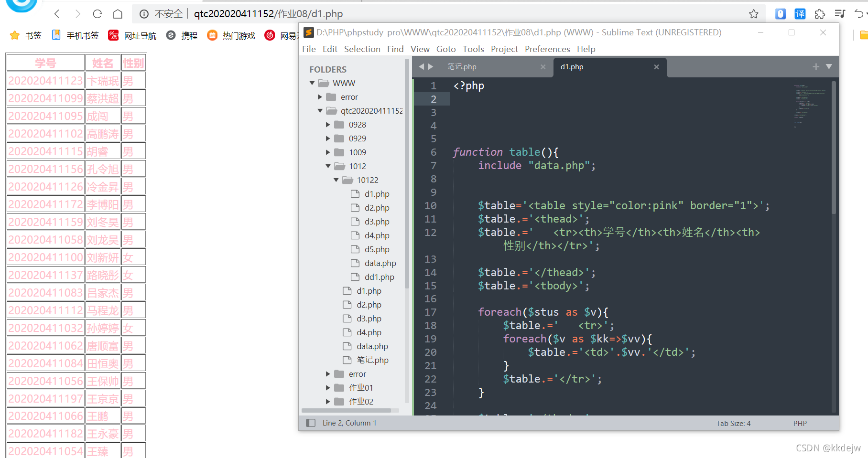
Task: Open 网址导航 bookmark
Action: pos(132,35)
